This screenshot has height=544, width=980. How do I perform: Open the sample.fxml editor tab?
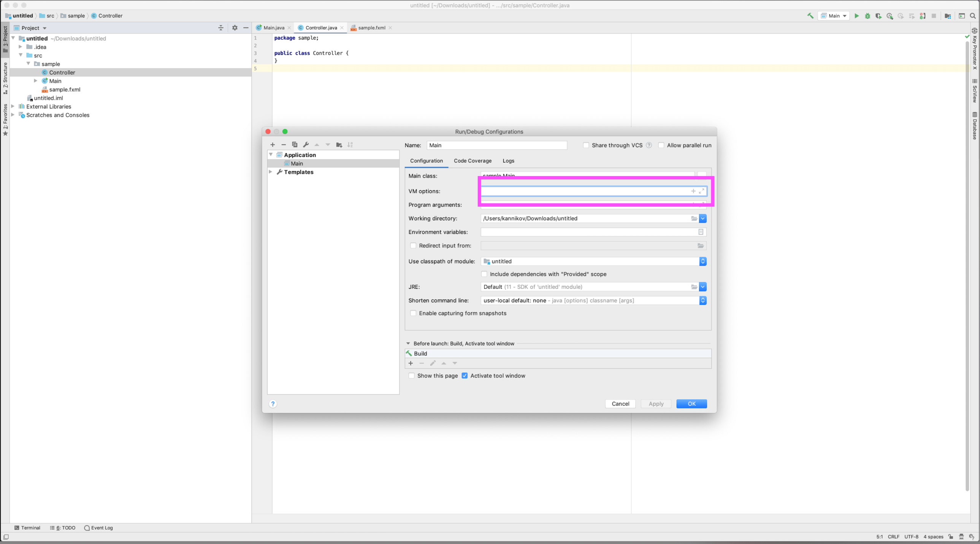pyautogui.click(x=371, y=28)
